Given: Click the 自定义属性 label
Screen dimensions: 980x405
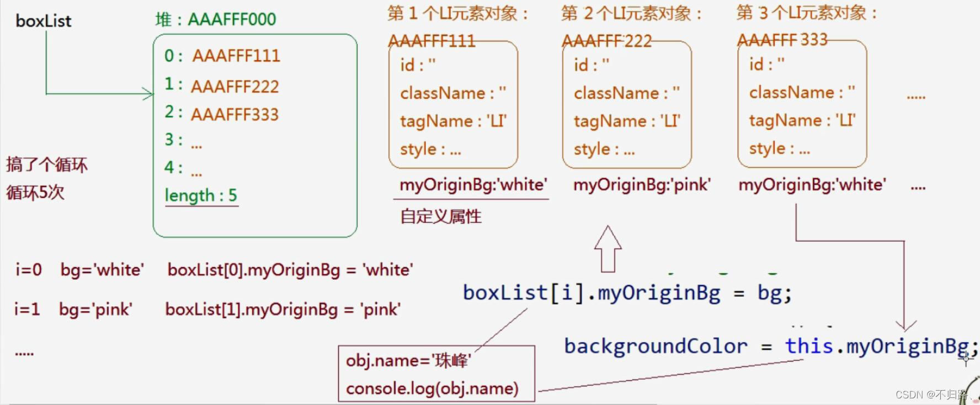Looking at the screenshot, I should (441, 216).
